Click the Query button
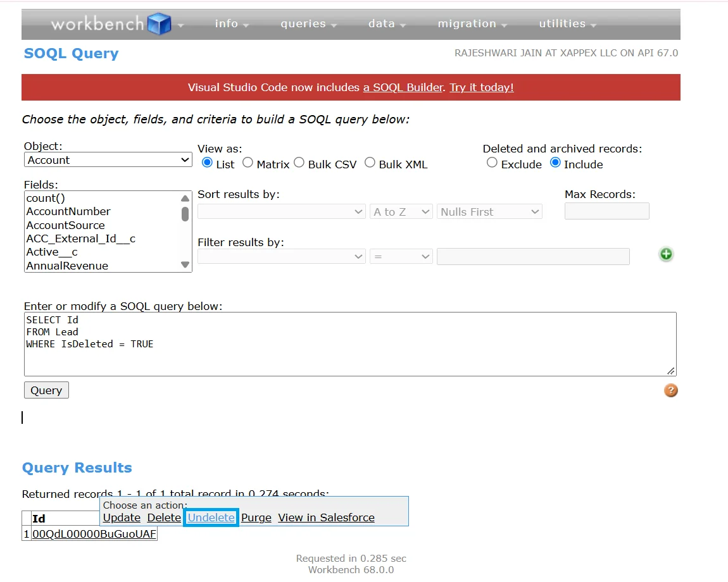The height and width of the screenshot is (582, 728). coord(46,390)
